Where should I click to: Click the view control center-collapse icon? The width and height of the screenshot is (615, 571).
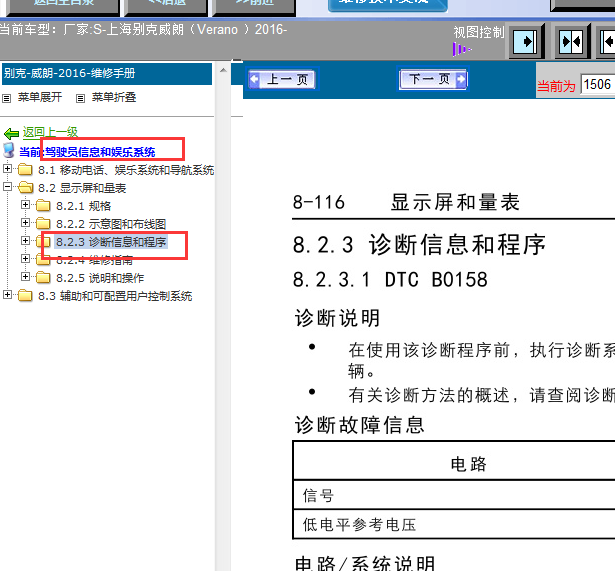(571, 41)
